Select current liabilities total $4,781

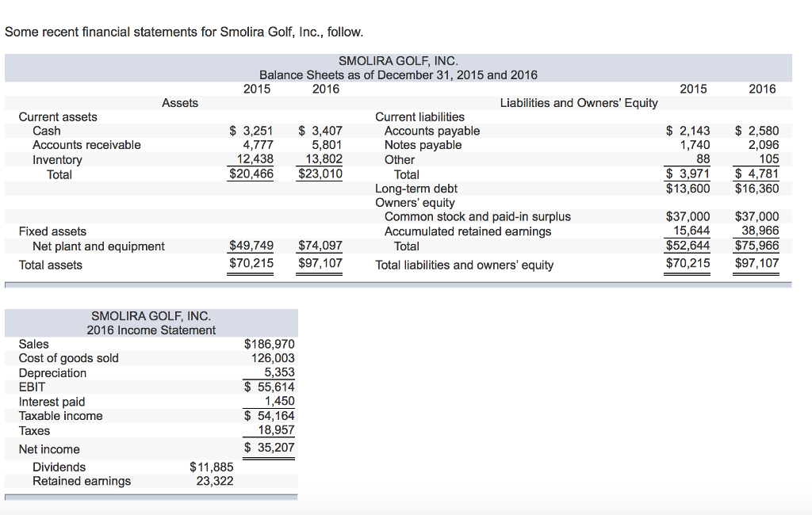[x=756, y=174]
